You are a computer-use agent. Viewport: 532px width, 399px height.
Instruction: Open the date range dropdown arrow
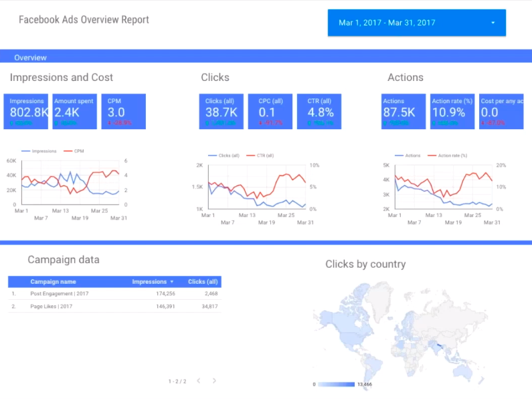[493, 23]
